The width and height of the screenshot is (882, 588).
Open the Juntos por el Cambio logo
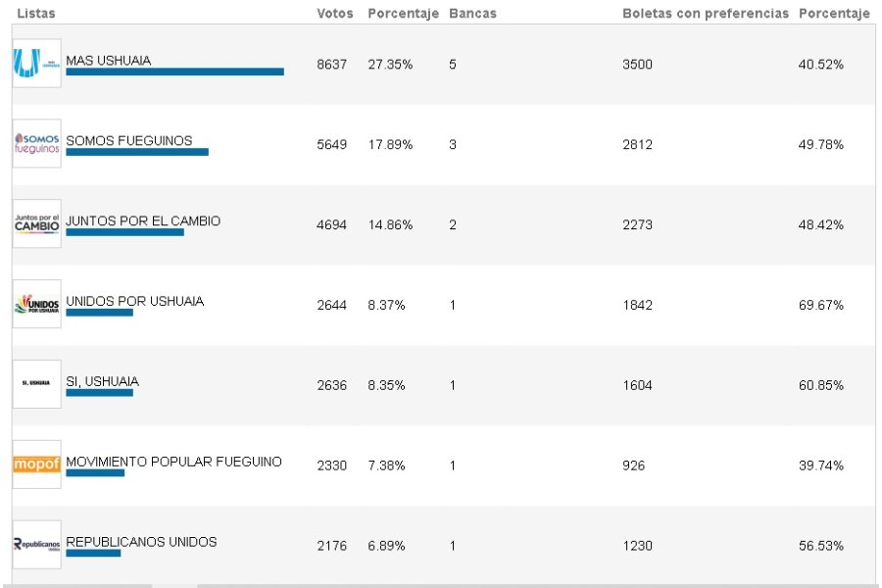click(36, 223)
